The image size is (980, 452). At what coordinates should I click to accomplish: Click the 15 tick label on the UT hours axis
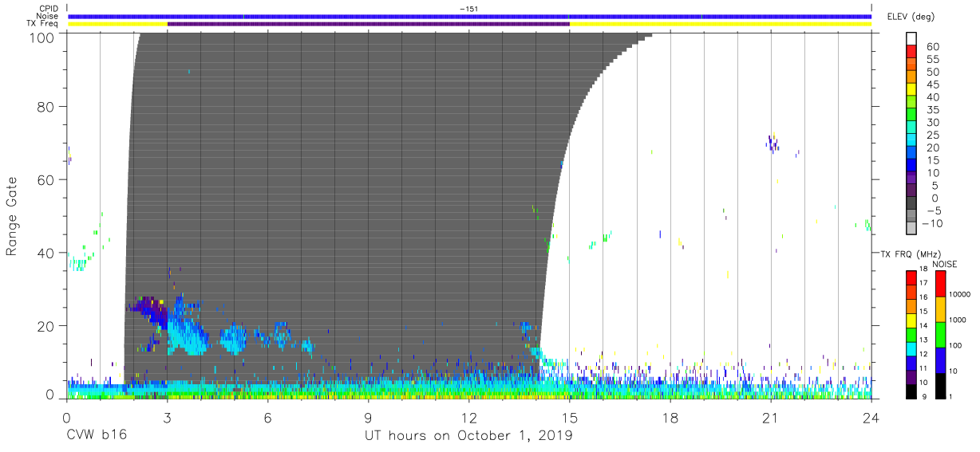click(x=569, y=417)
